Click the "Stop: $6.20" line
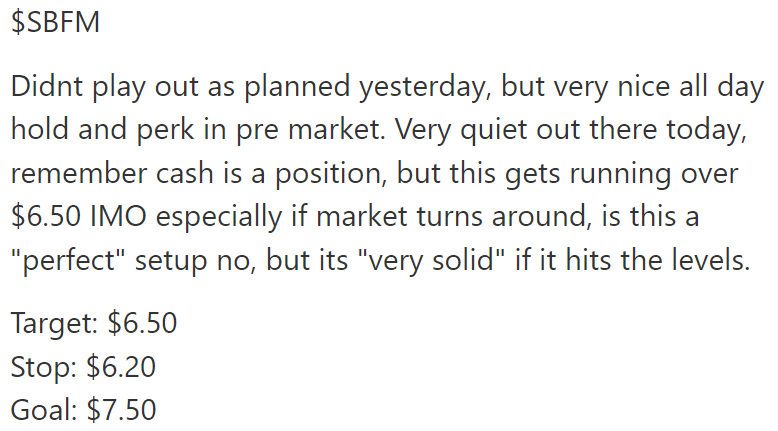The height and width of the screenshot is (431, 778). click(83, 367)
